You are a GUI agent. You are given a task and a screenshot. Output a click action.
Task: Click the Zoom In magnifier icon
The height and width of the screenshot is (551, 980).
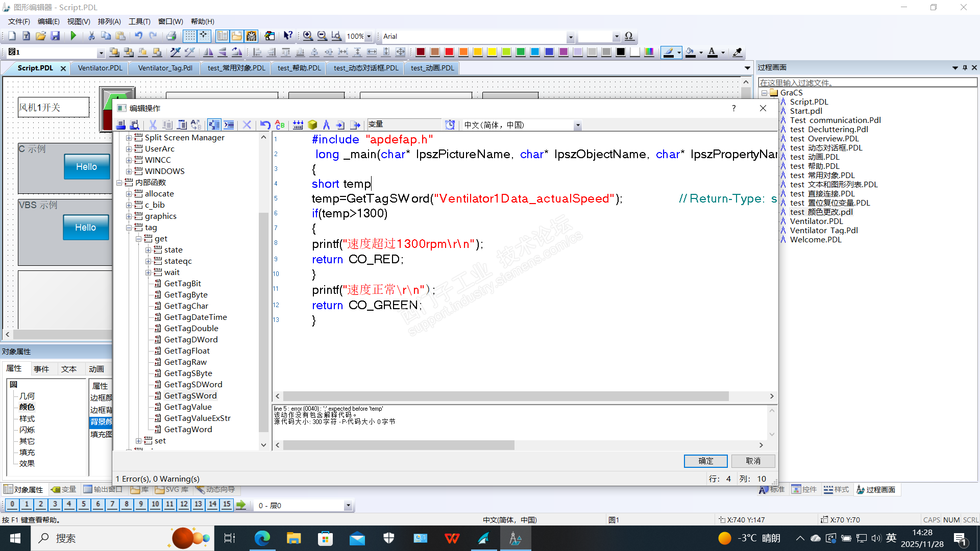(308, 36)
